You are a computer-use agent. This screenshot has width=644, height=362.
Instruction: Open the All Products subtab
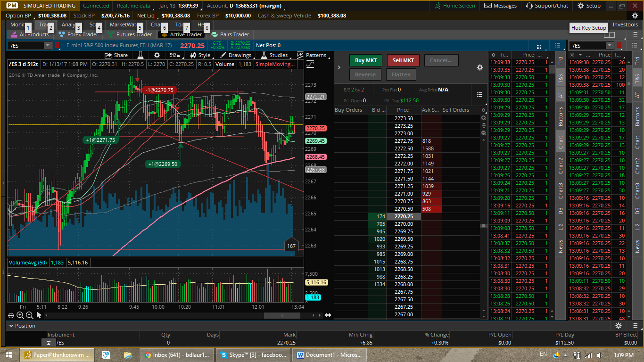(x=30, y=34)
